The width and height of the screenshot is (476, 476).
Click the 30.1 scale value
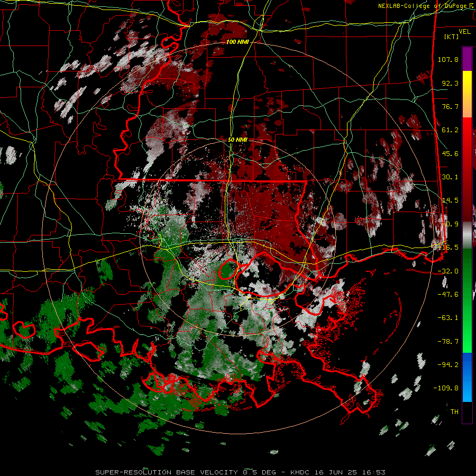pyautogui.click(x=450, y=177)
